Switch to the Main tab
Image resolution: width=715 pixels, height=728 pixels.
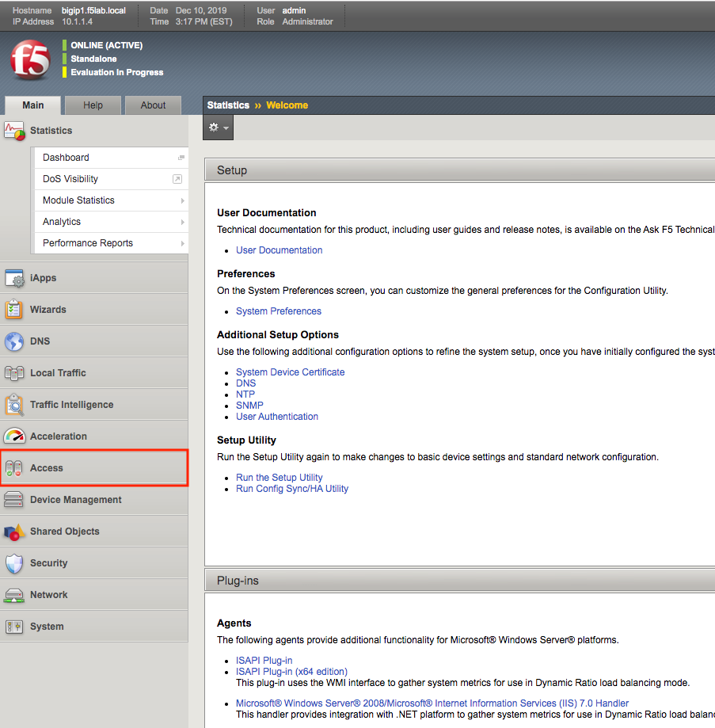click(33, 105)
